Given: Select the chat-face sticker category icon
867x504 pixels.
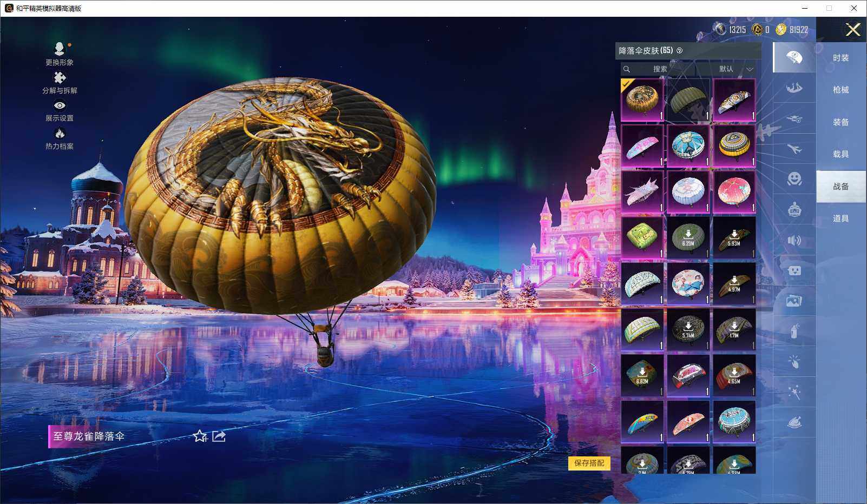Looking at the screenshot, I should [x=794, y=270].
